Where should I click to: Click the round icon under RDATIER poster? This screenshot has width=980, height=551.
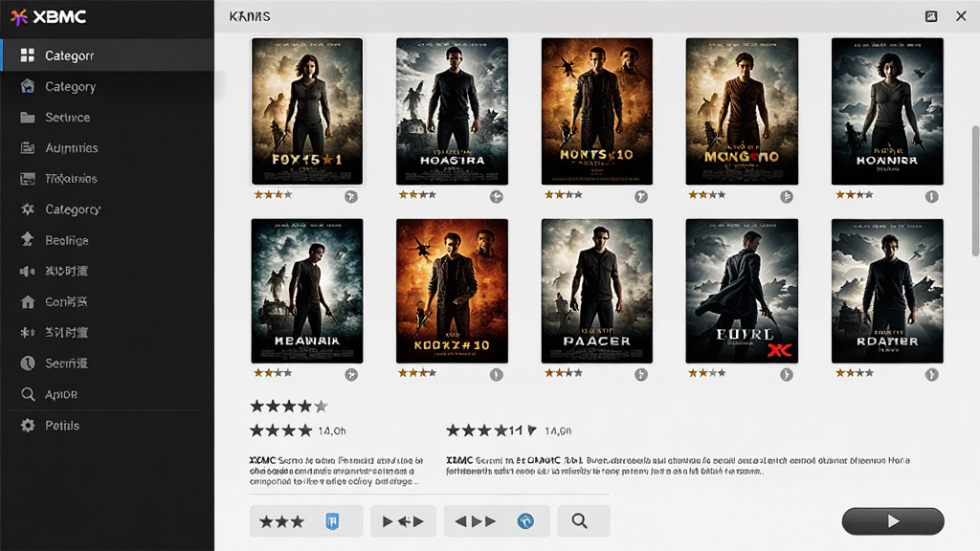931,375
